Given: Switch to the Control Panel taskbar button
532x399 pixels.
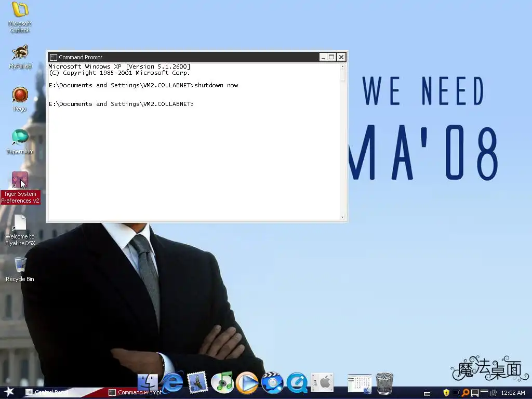Looking at the screenshot, I should [x=47, y=393].
